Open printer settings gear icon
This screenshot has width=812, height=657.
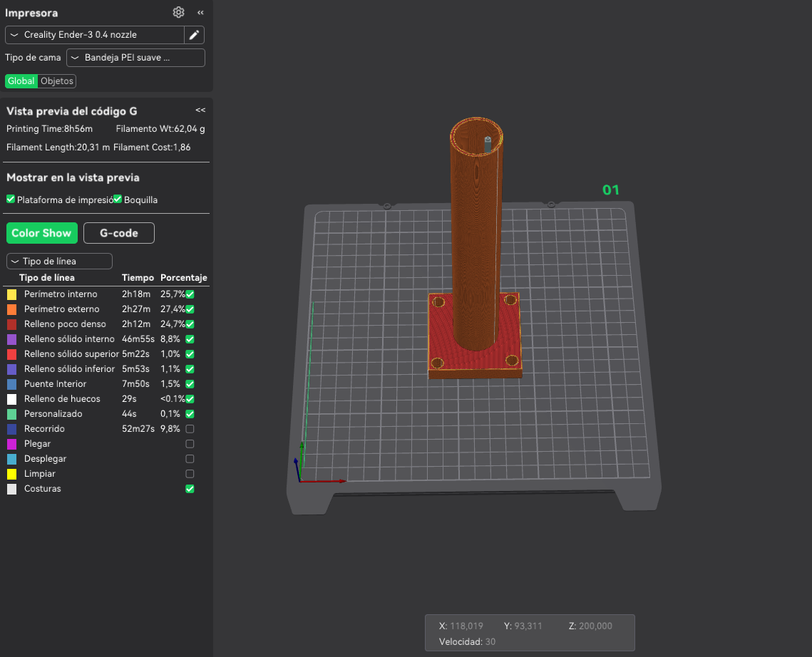pyautogui.click(x=179, y=12)
